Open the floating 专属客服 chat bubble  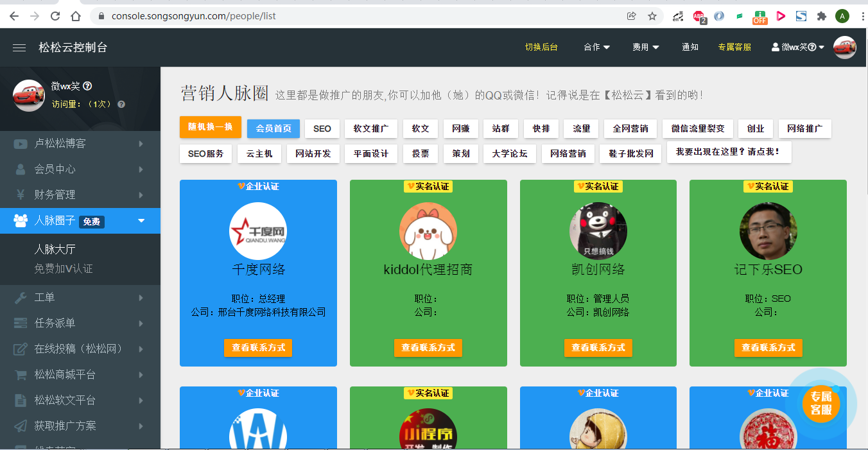point(820,403)
